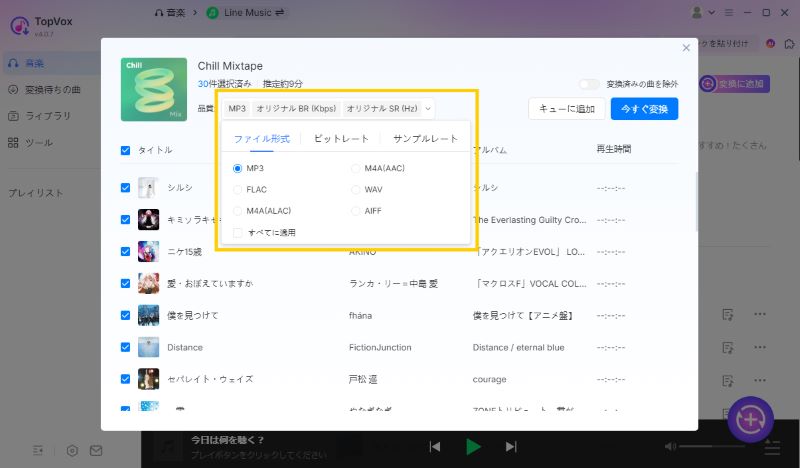Click the 音楽 breadcrumb in header

tap(170, 13)
